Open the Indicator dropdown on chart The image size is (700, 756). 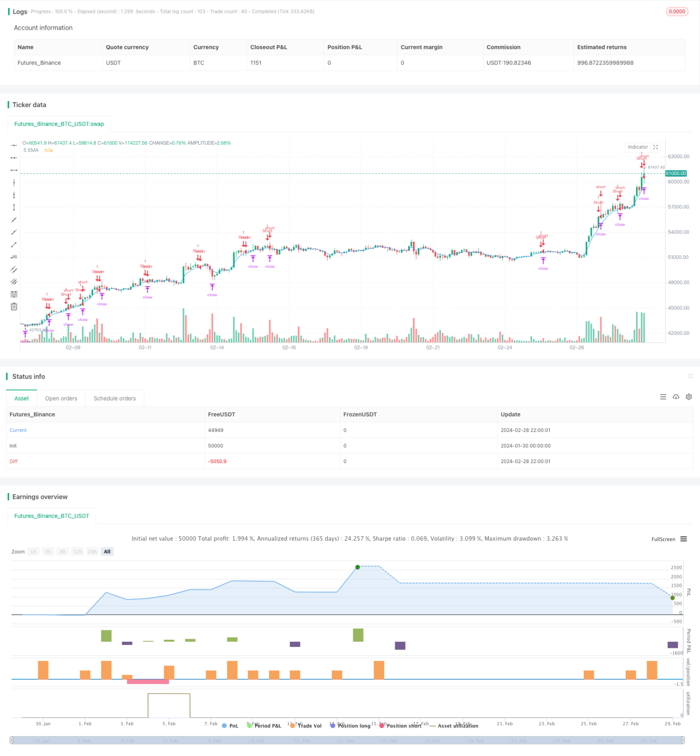tap(638, 147)
